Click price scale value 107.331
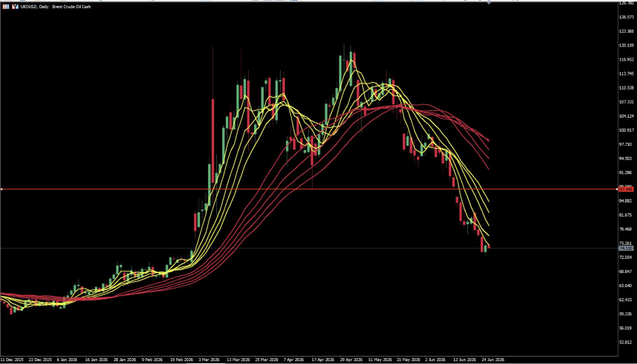The width and height of the screenshot is (637, 364). click(x=626, y=102)
